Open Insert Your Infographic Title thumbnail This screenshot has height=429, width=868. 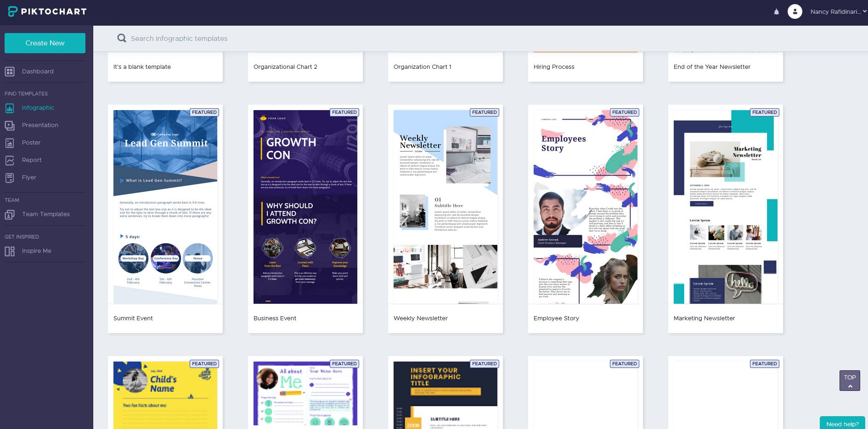coord(445,395)
